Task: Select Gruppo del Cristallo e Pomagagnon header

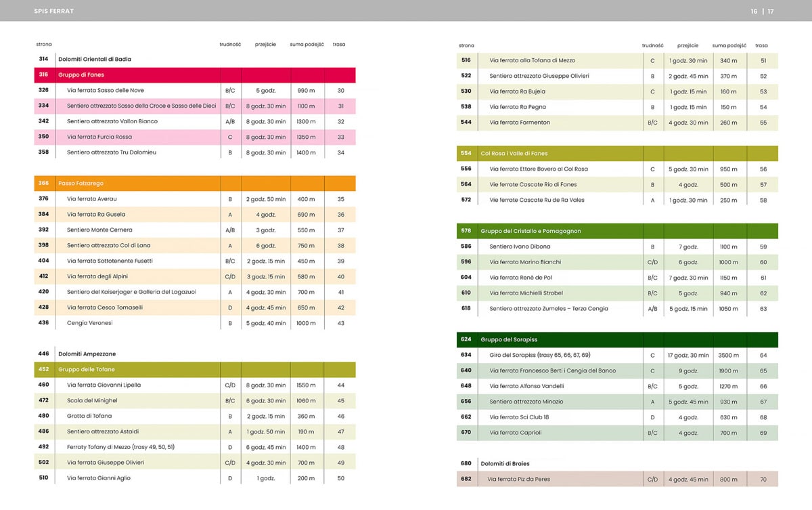Action: [x=531, y=231]
